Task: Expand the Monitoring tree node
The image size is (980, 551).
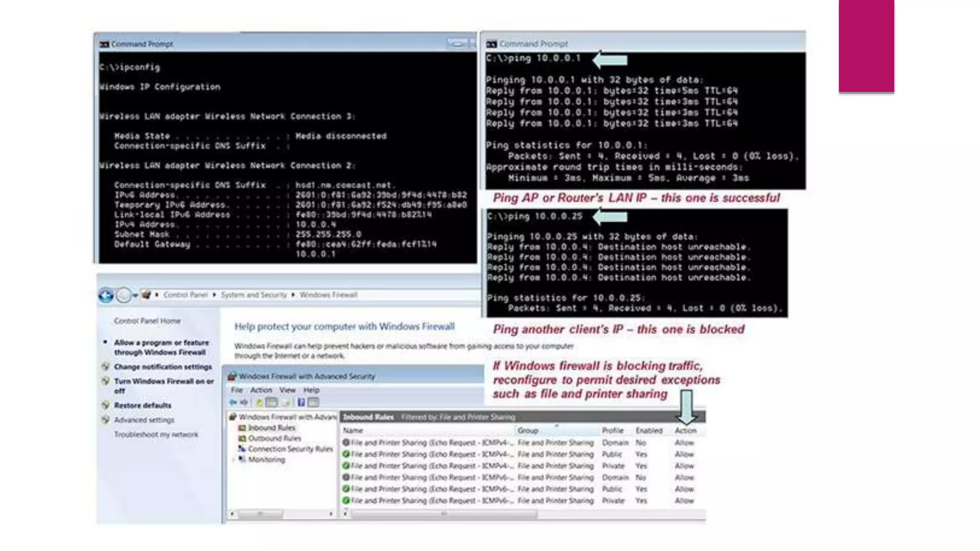Action: (234, 460)
